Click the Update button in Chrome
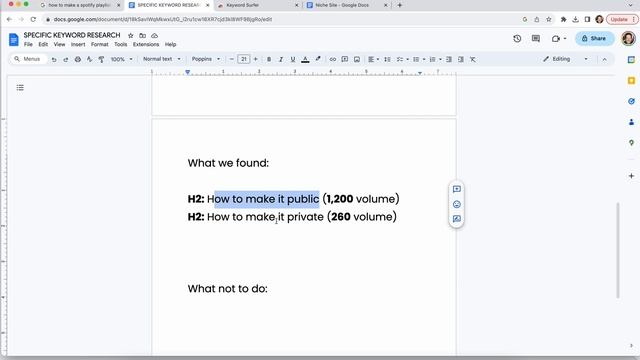This screenshot has width=640, height=360. coord(622,19)
